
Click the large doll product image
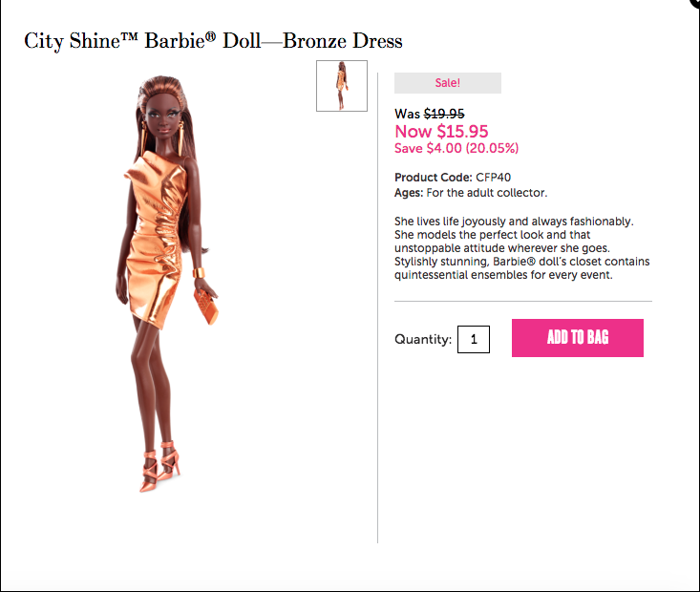coord(167,284)
